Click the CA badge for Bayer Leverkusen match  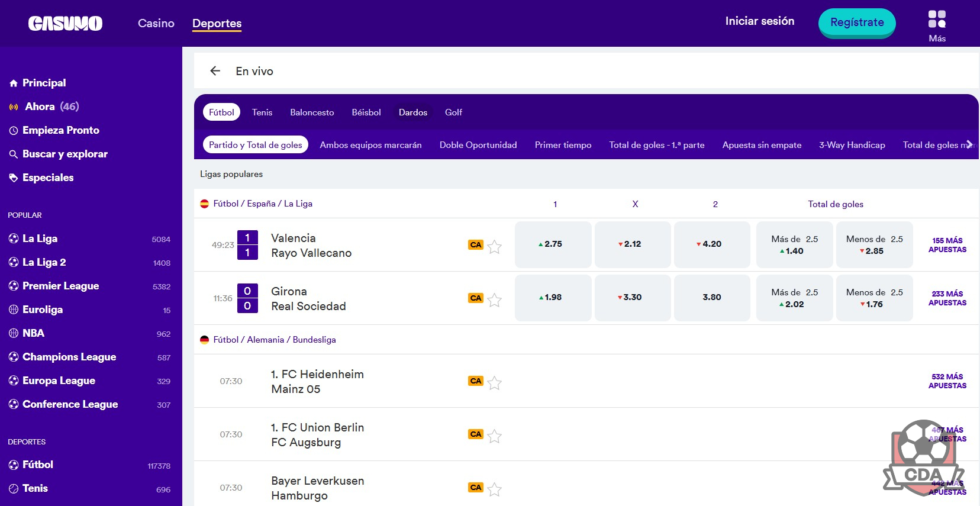[x=476, y=488]
